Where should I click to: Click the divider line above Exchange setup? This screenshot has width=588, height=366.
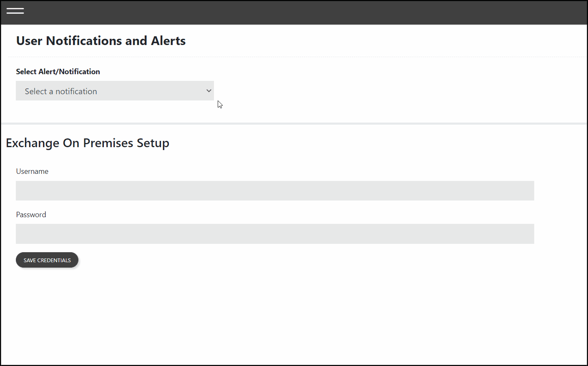294,123
